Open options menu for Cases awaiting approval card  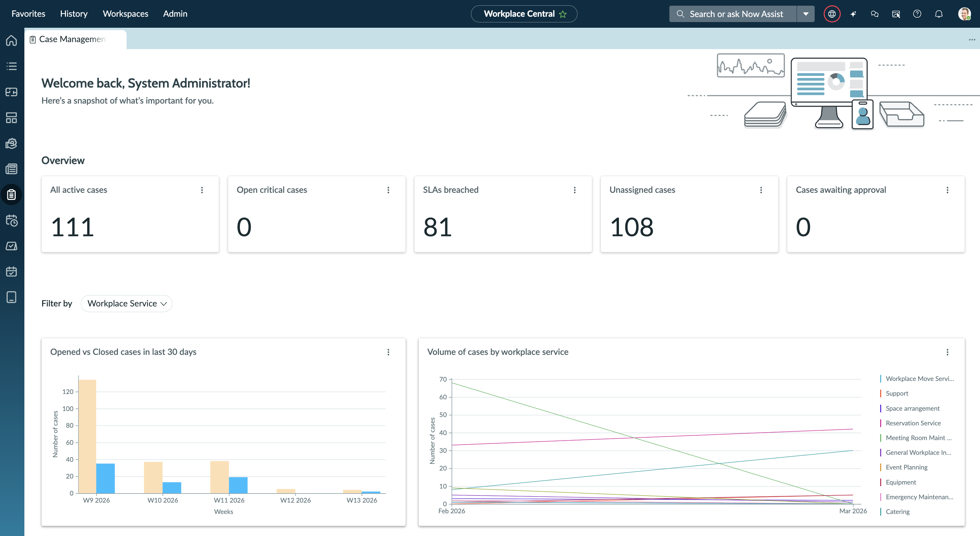[948, 190]
